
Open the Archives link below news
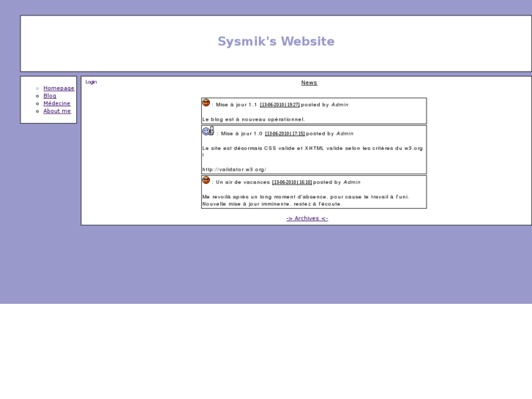pyautogui.click(x=307, y=218)
